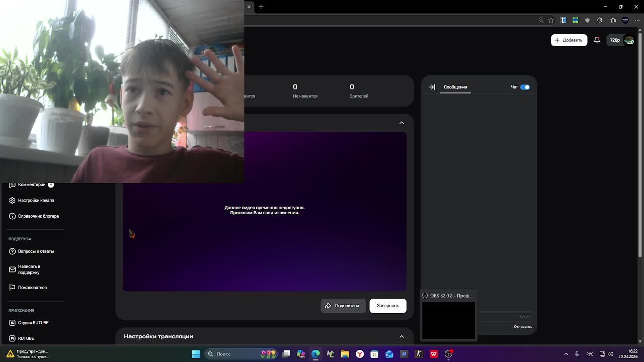The height and width of the screenshot is (362, 644).
Task: Click the green-and-blue browser extension icon
Action: click(x=575, y=20)
